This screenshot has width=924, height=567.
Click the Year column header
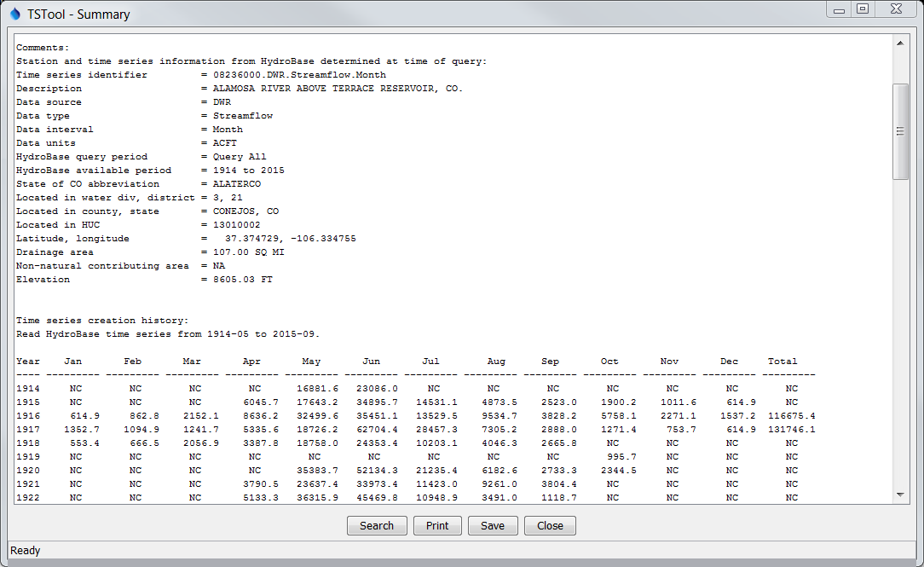[x=27, y=361]
